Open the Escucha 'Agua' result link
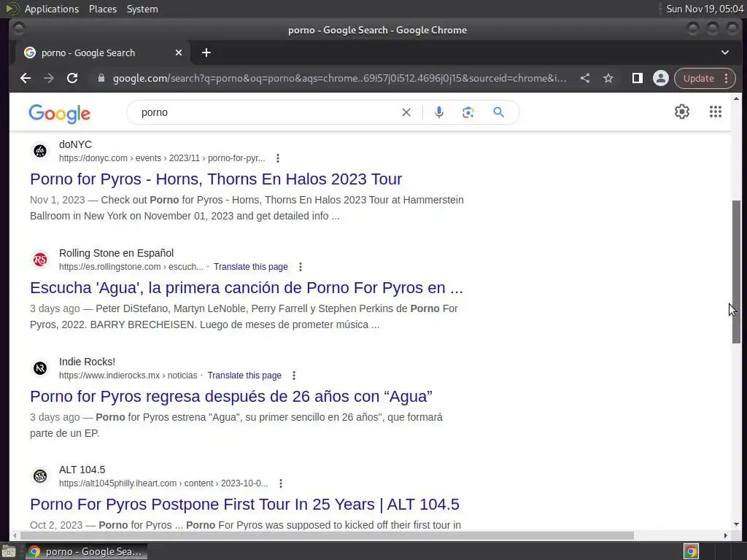Screen dimensions: 747x560 [247, 287]
